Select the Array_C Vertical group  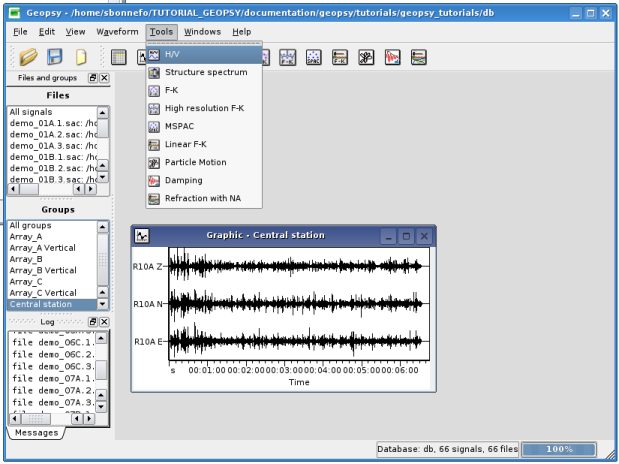click(53, 293)
